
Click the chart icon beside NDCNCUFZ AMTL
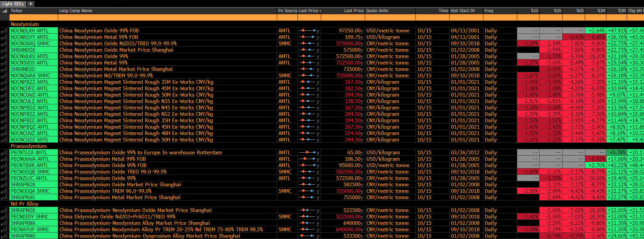[x=4, y=88]
